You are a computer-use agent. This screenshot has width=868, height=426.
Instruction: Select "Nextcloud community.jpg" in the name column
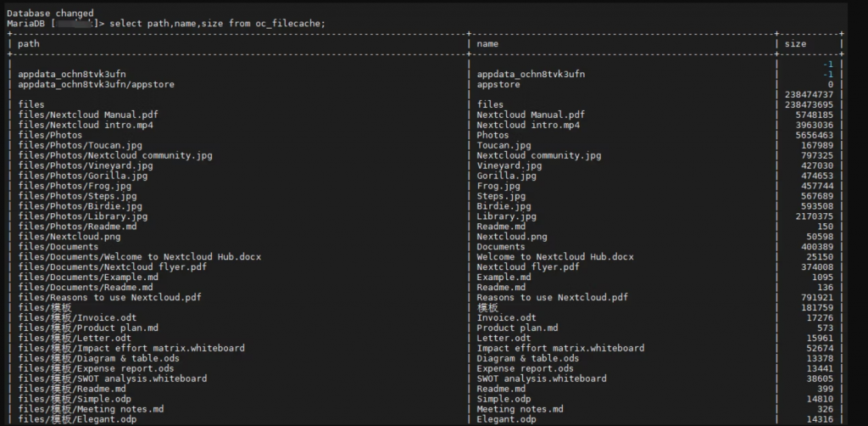click(x=538, y=155)
